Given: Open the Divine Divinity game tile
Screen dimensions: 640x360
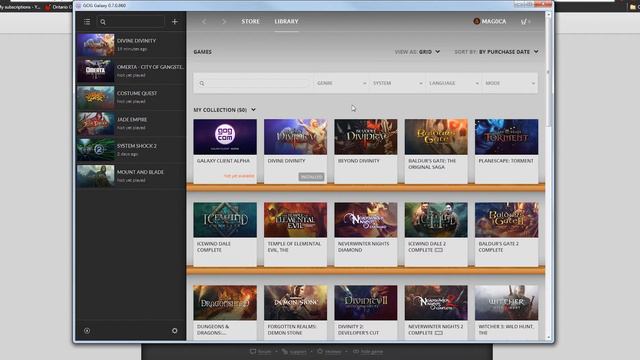Looking at the screenshot, I should (295, 151).
